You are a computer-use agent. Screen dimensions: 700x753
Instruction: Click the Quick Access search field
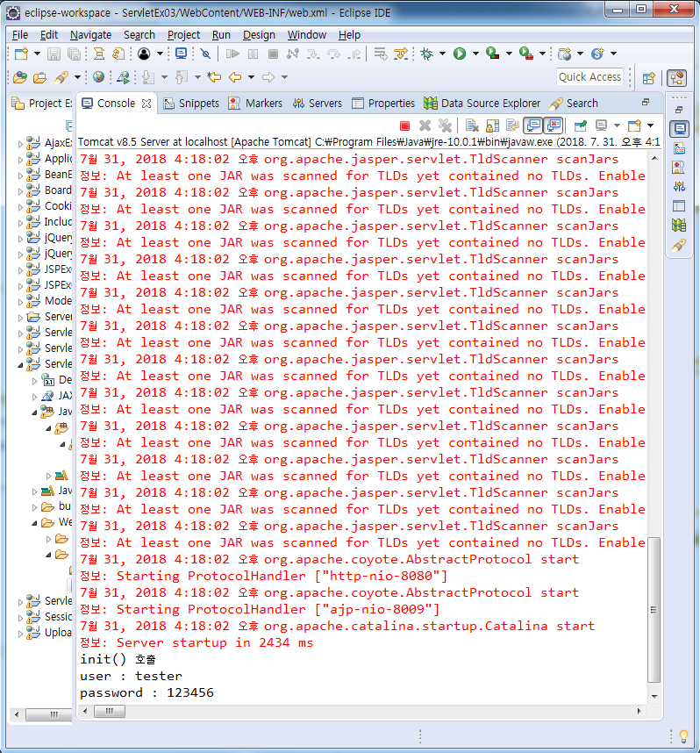click(589, 77)
